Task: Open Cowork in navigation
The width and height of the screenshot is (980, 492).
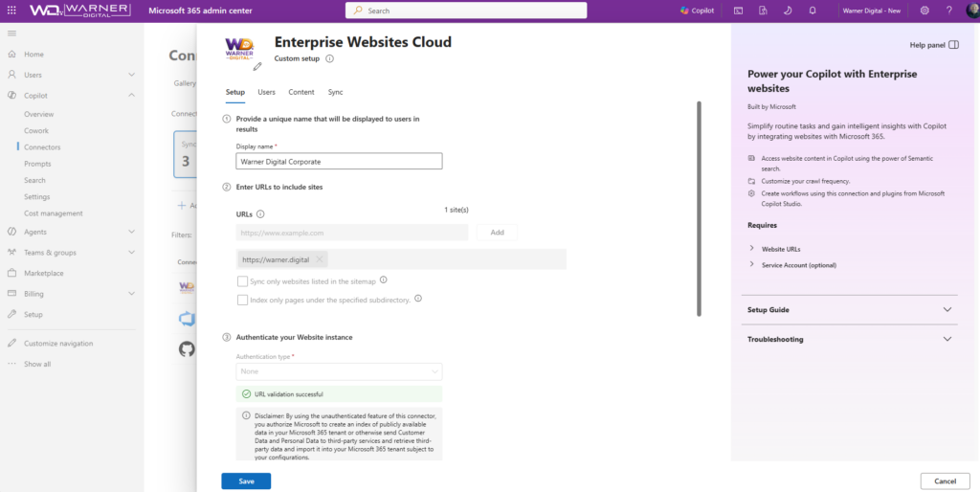Action: [x=36, y=131]
